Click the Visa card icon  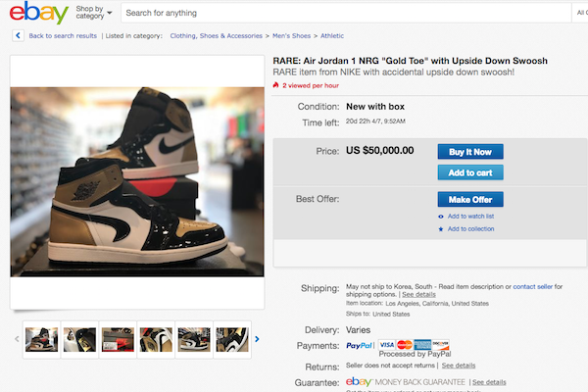pyautogui.click(x=387, y=345)
